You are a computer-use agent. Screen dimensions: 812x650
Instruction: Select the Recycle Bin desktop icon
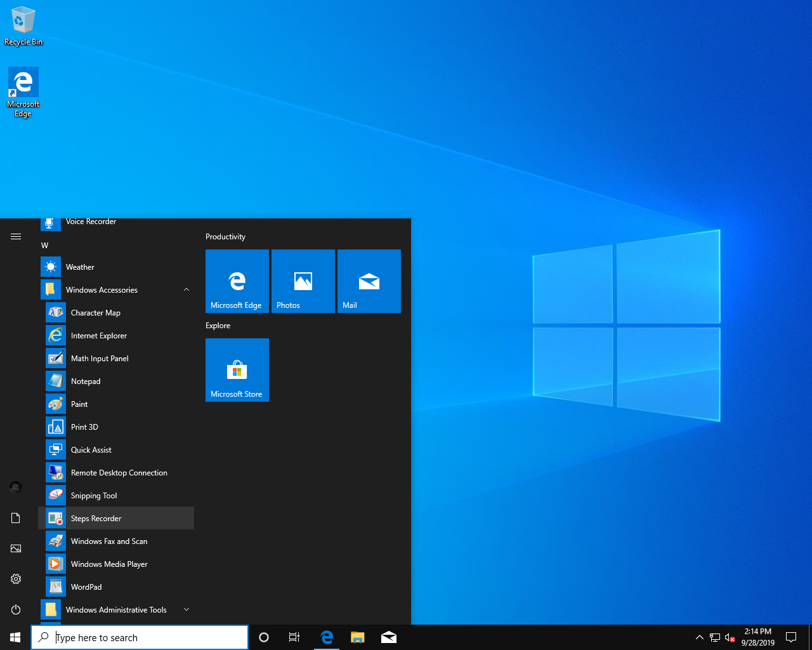coord(23,27)
